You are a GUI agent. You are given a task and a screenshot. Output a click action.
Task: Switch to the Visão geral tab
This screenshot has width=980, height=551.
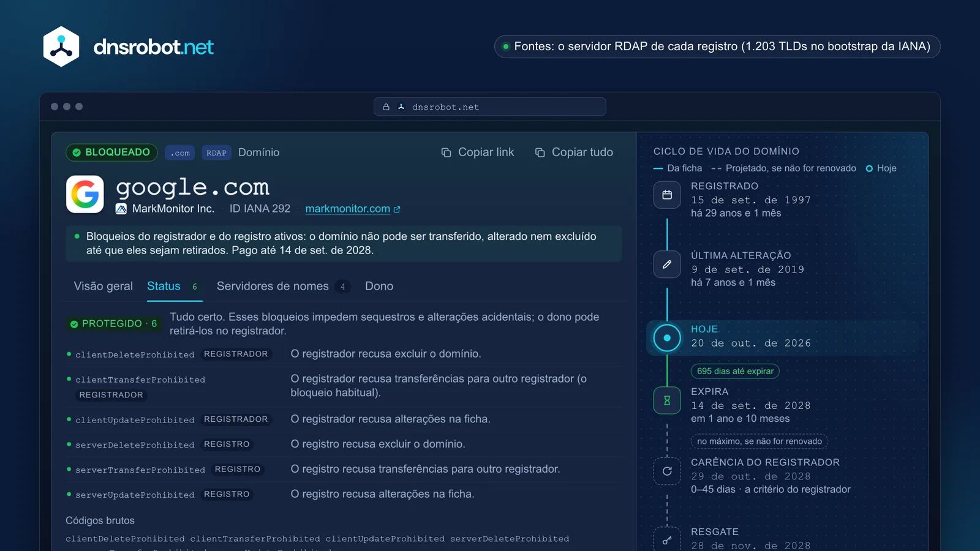tap(104, 286)
